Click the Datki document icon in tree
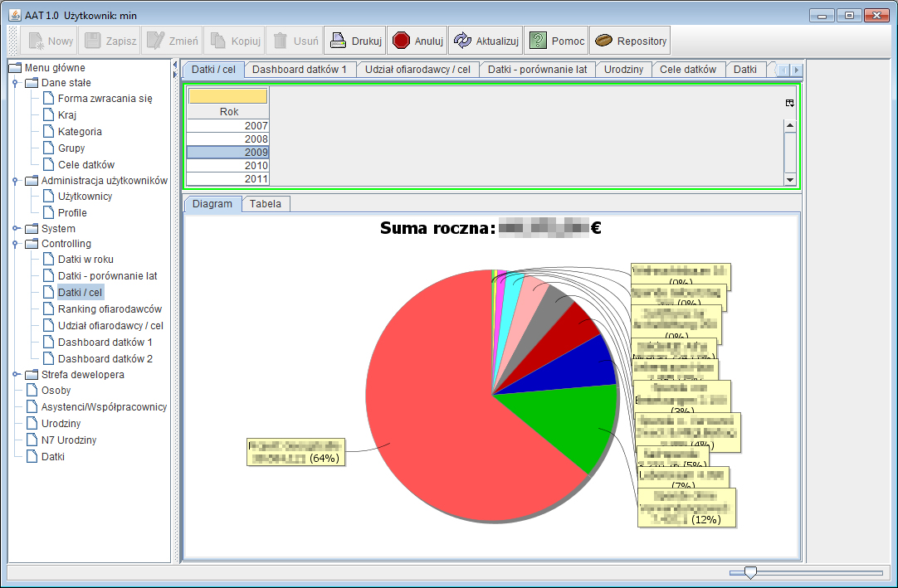This screenshot has height=588, width=898. pos(32,457)
